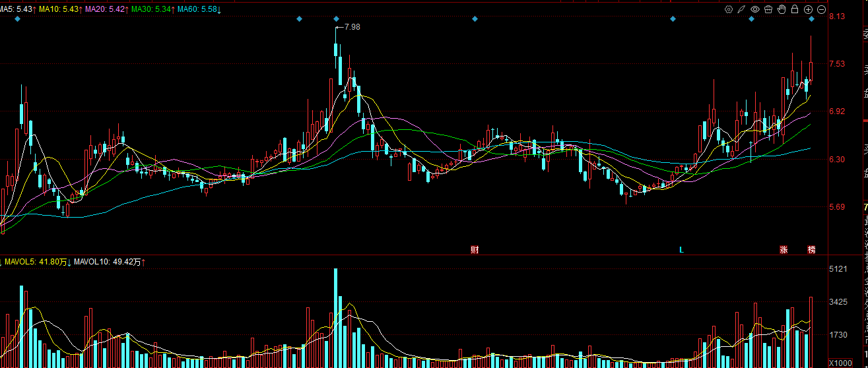Click the 财 event marker
The width and height of the screenshot is (868, 368).
[475, 249]
